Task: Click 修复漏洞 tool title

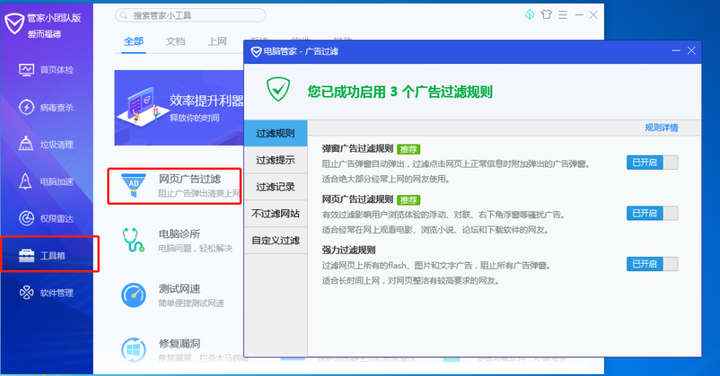Action: 180,343
